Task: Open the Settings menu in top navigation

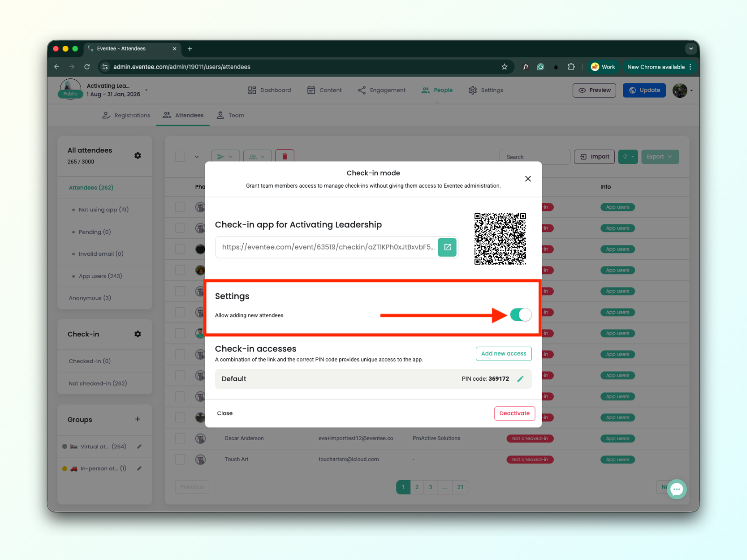Action: coord(486,91)
